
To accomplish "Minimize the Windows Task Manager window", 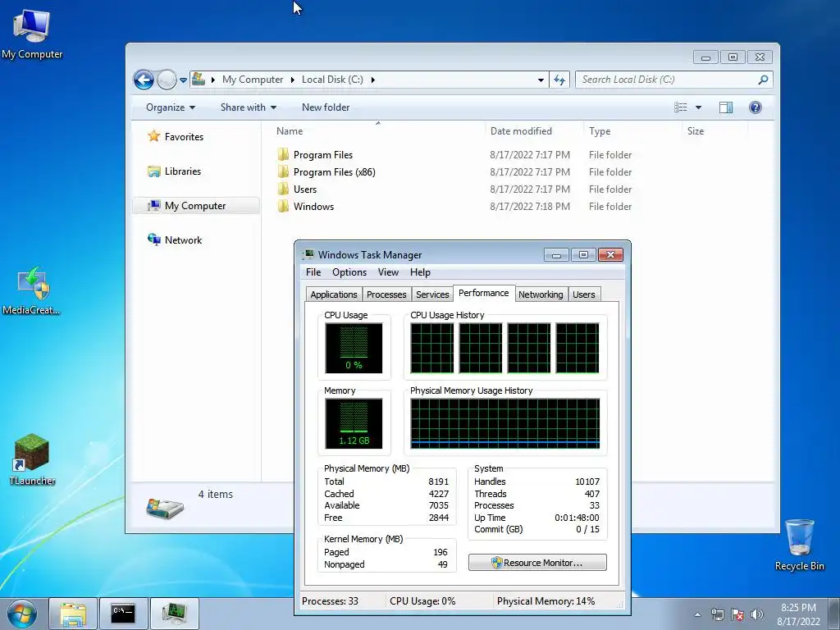I will point(556,255).
